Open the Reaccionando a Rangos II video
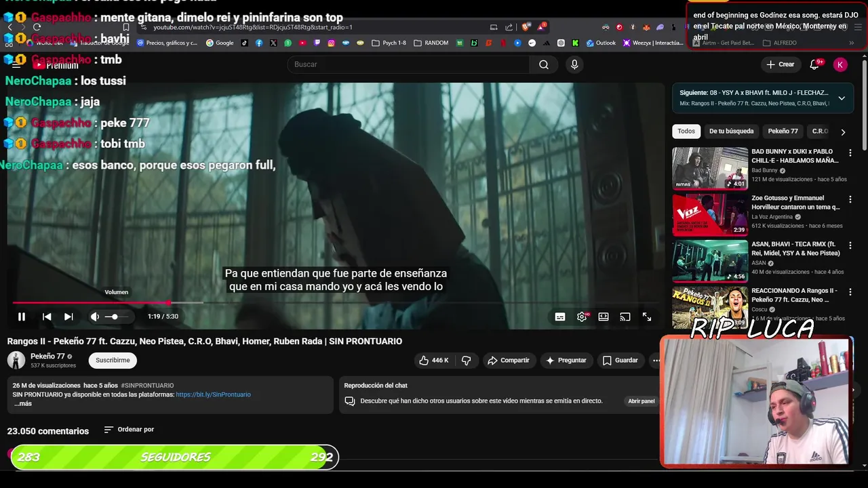Image resolution: width=868 pixels, height=488 pixels. [x=710, y=308]
